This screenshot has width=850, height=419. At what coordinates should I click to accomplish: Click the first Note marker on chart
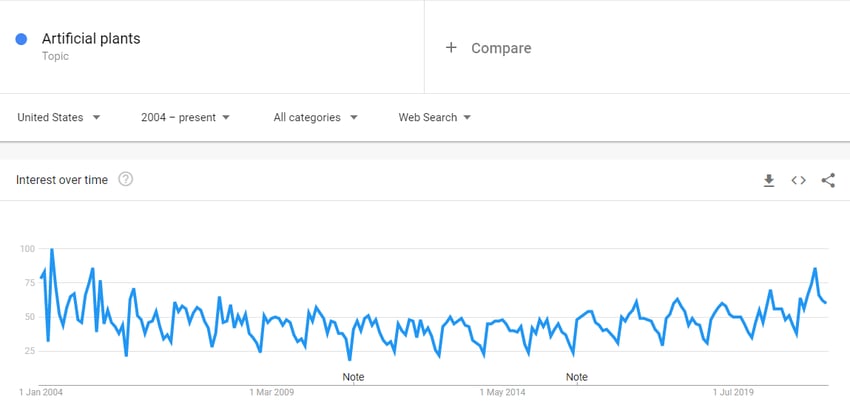tap(353, 377)
